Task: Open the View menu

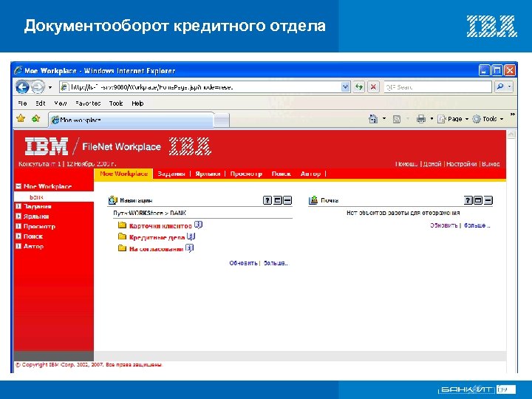Action: coord(61,103)
